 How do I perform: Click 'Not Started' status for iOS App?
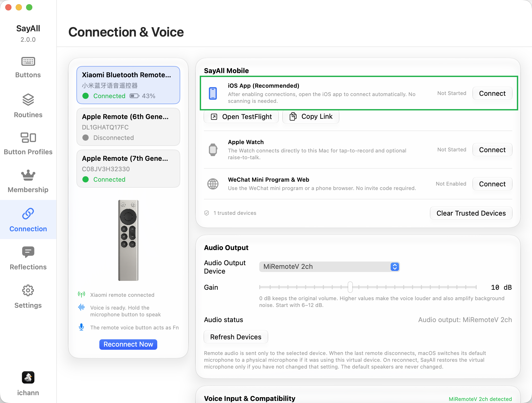(452, 93)
